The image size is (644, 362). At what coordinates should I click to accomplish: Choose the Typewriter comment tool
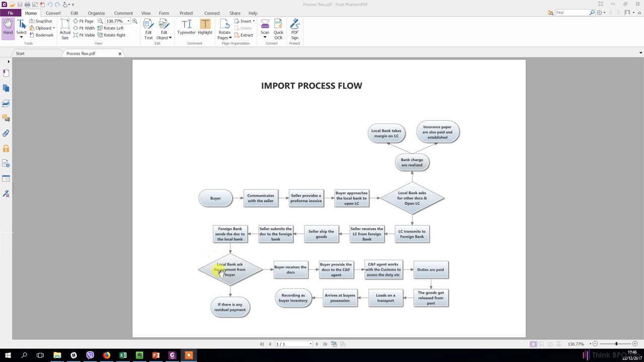[x=186, y=28]
